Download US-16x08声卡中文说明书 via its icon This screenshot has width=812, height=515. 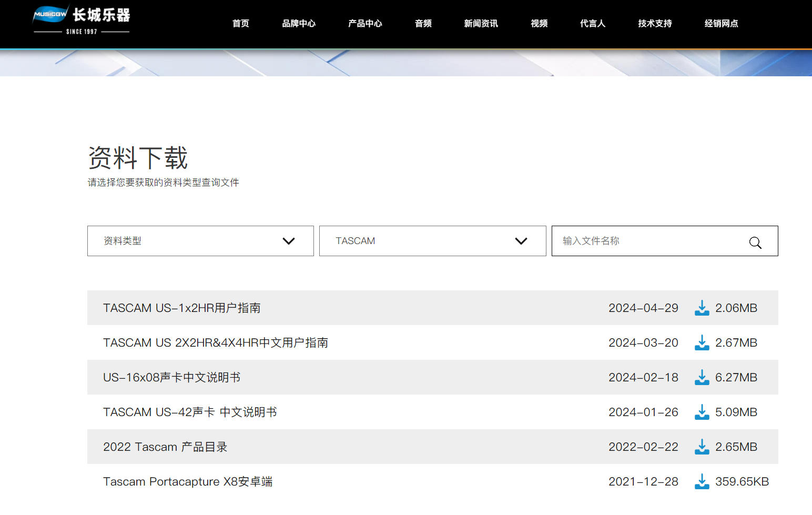click(x=702, y=378)
